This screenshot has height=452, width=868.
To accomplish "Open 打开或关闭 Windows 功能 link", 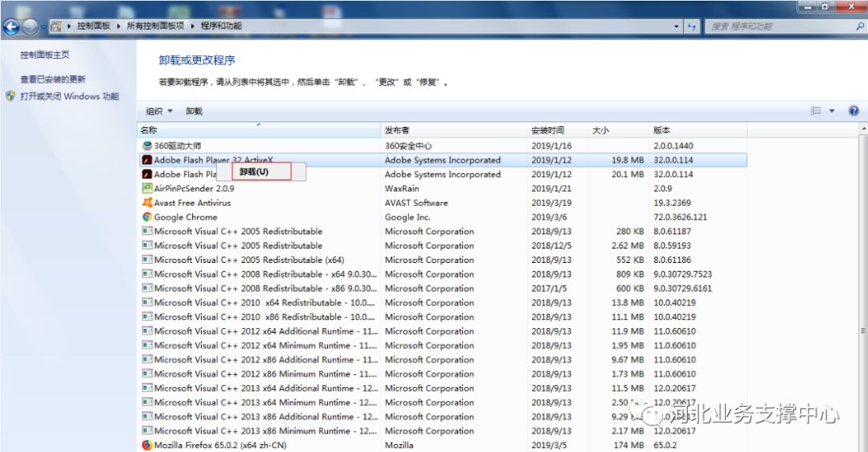I will 70,97.
